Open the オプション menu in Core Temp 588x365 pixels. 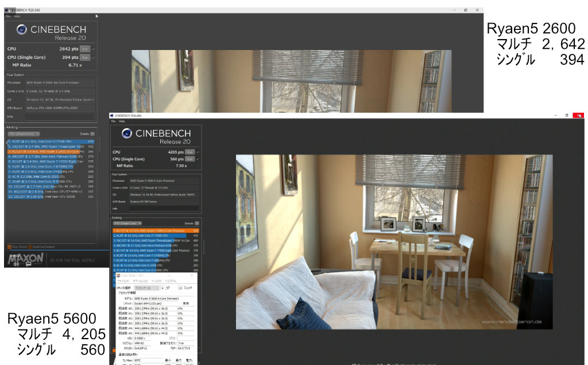pyautogui.click(x=141, y=281)
